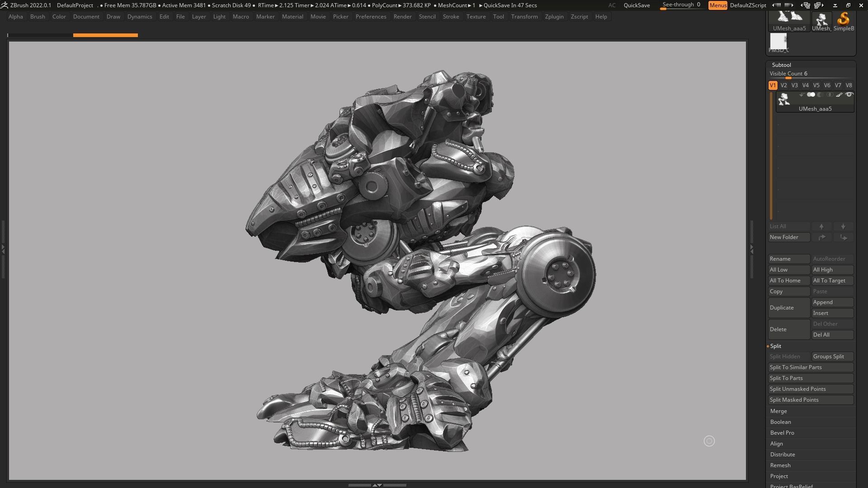Click the curved arrow move-to-top icon

821,237
